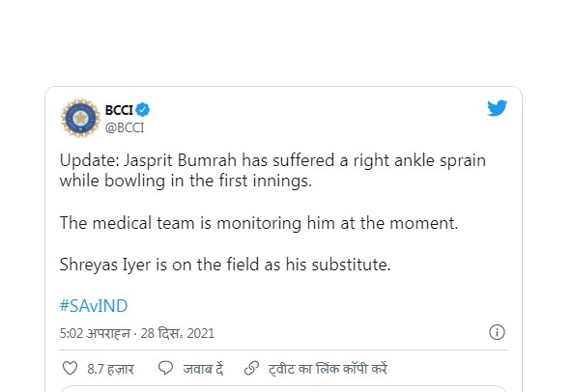Click the 5:02 अपराहन timestamp

95,333
